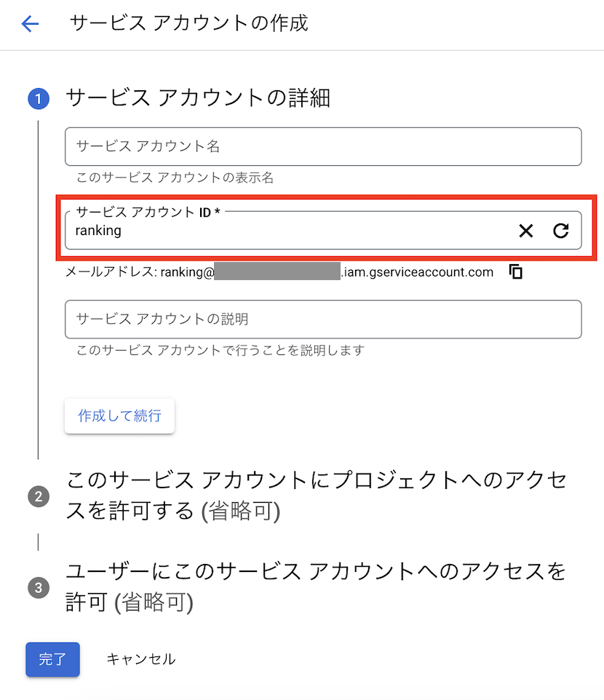Screen dimensions: 604x700
Task: Click the blue 完了 button
Action: 52,660
